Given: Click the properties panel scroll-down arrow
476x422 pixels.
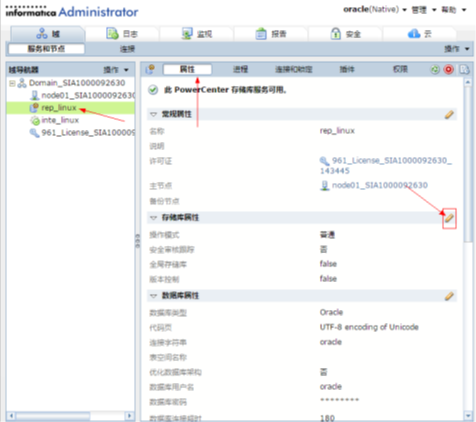Looking at the screenshot, I should point(468,415).
